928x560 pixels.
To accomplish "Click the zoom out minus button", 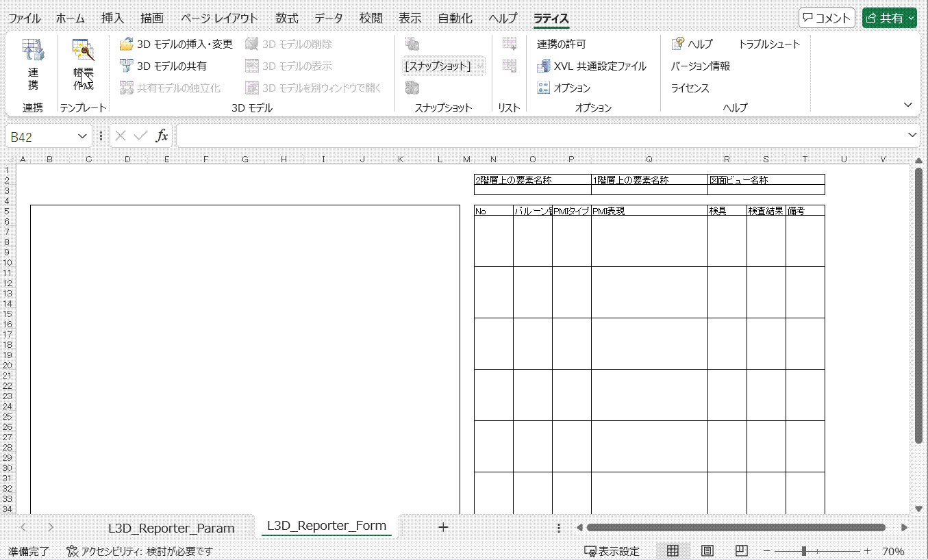I will [767, 551].
